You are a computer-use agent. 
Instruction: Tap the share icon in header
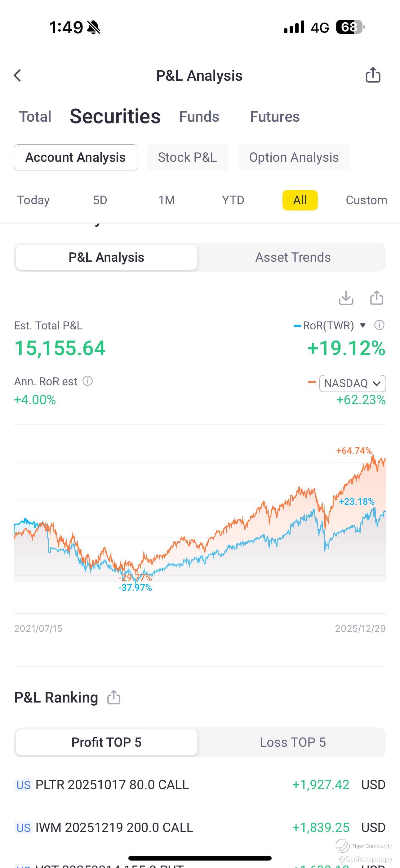tap(373, 75)
